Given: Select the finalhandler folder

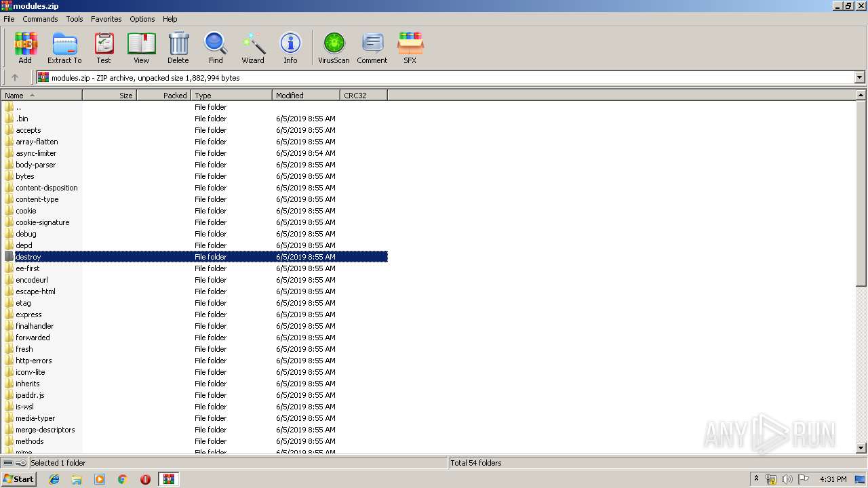Looking at the screenshot, I should (195, 326).
